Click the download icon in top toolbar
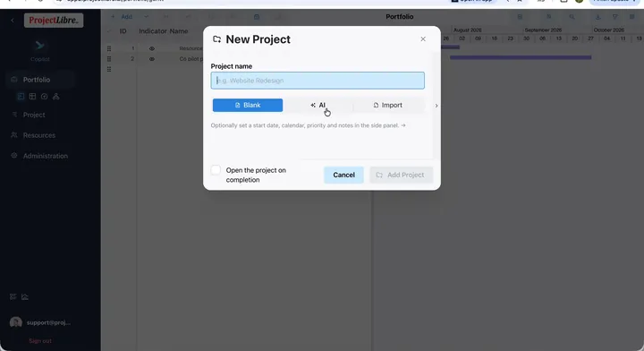644x351 pixels. pos(598,17)
